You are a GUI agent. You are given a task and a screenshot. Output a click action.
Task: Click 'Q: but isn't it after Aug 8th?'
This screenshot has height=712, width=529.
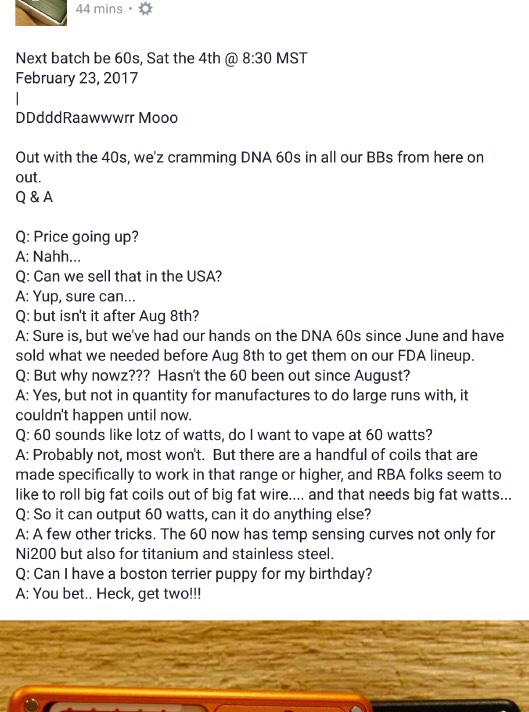coord(107,316)
